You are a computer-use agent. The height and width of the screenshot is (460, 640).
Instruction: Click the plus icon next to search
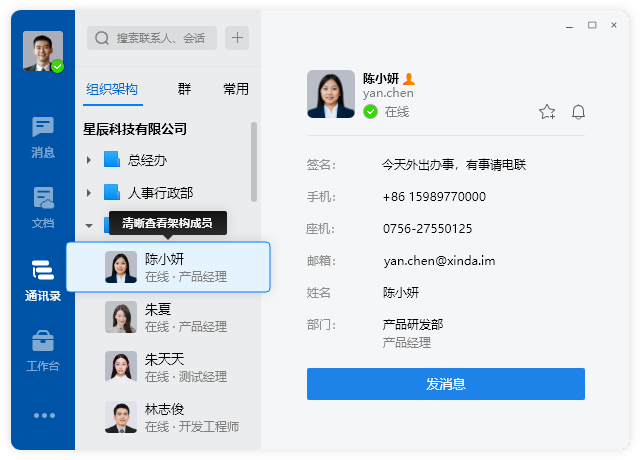click(x=237, y=38)
